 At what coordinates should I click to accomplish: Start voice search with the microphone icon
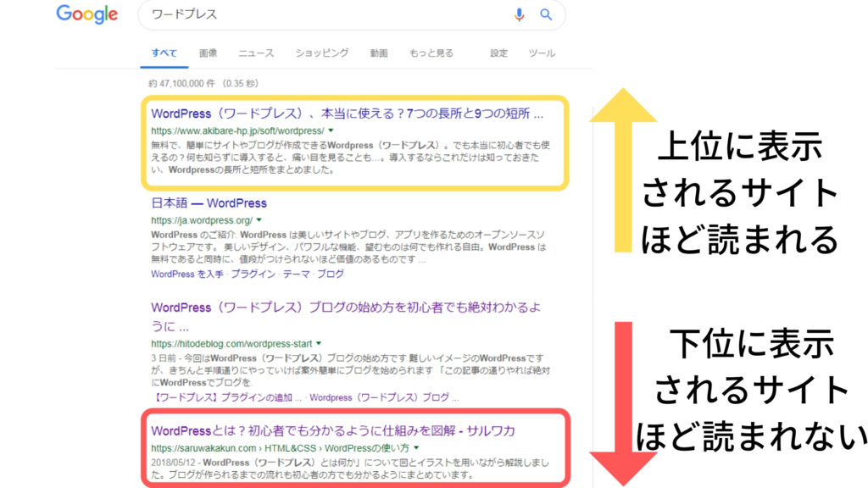tap(519, 14)
